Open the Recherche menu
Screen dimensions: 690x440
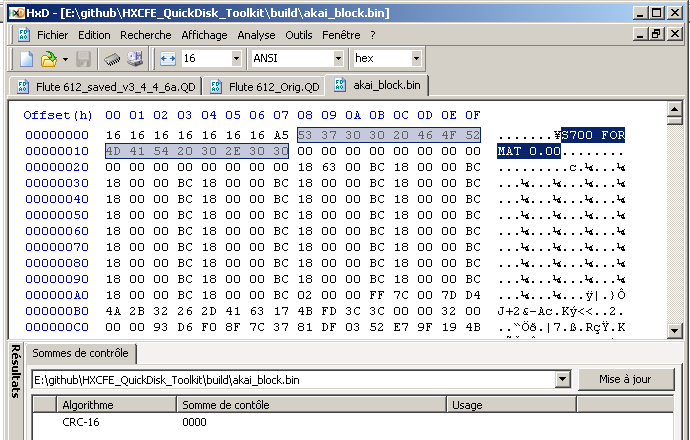[146, 35]
